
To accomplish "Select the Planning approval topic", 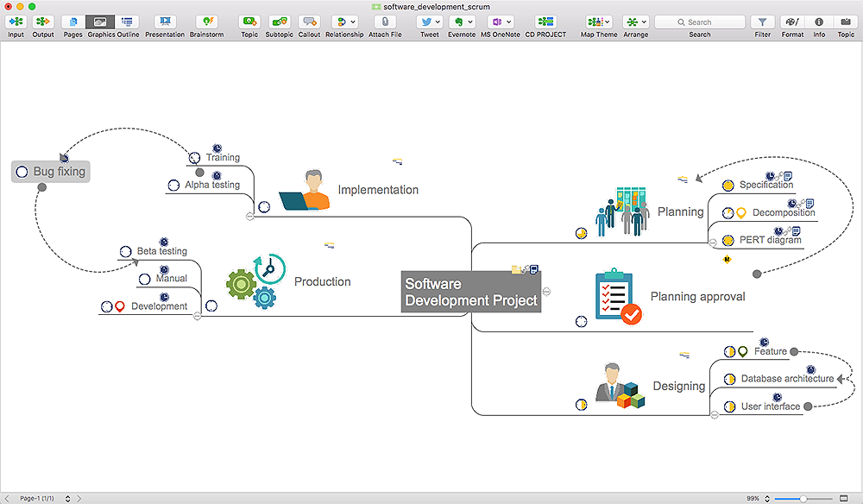I will point(698,297).
